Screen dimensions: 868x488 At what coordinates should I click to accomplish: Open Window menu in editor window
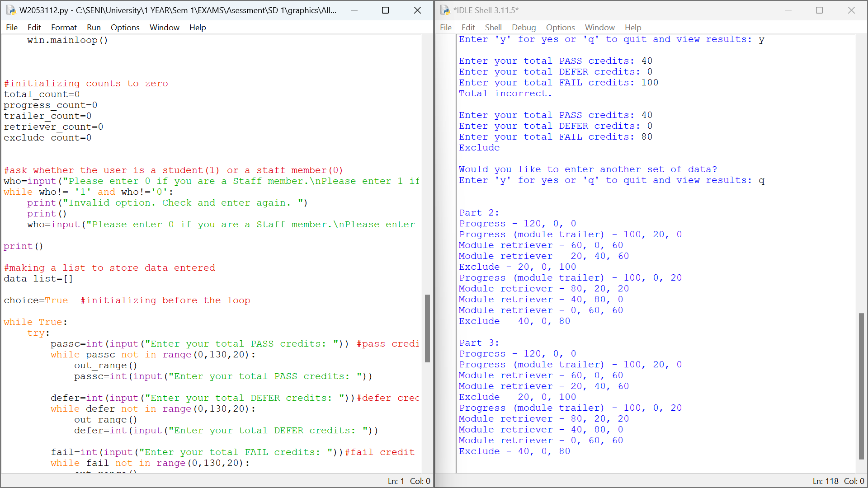[x=165, y=28]
